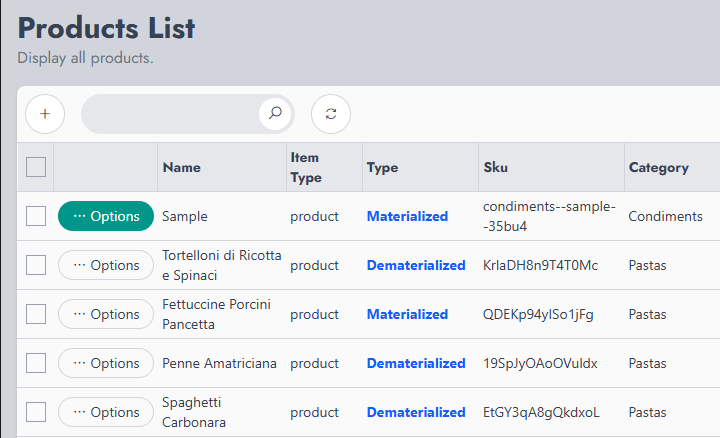720x438 pixels.
Task: Click the Sku column header
Action: point(496,167)
